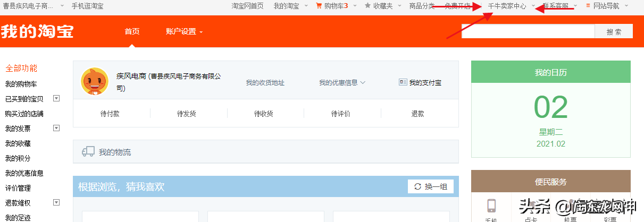
Task: Expand the 网站导航 dropdown arrow
Action: click(x=626, y=6)
